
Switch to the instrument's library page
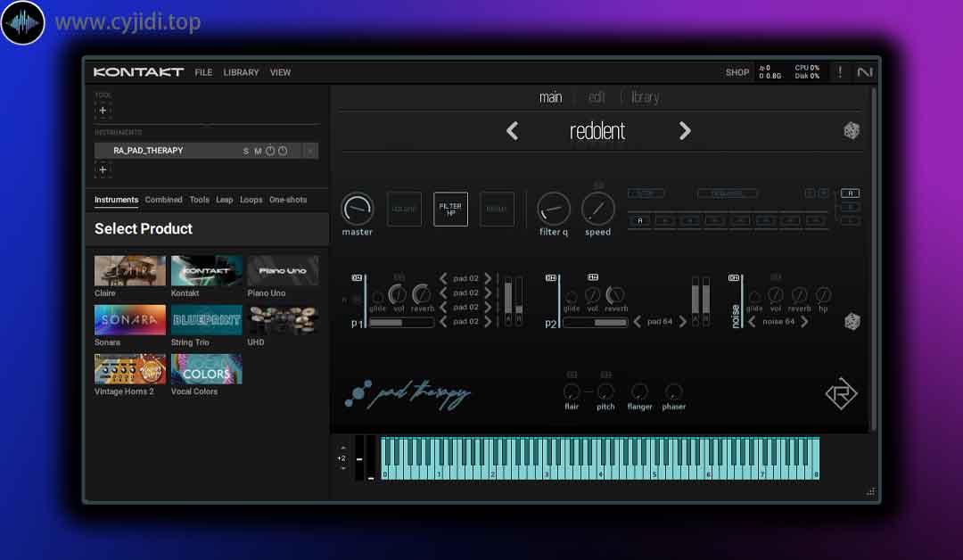(x=645, y=97)
